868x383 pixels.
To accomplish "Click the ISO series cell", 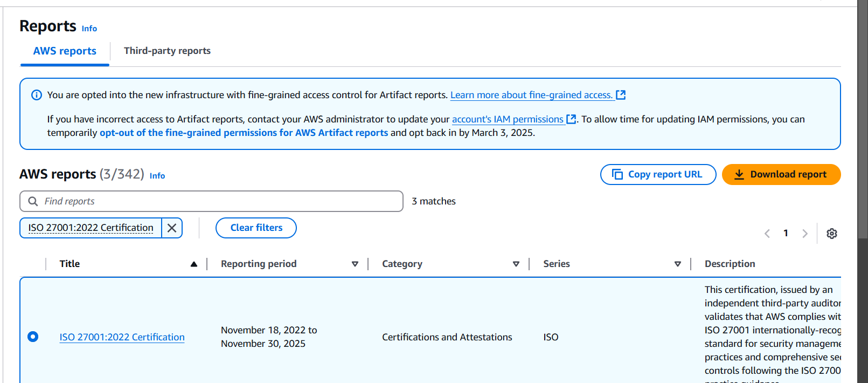I will tap(551, 337).
